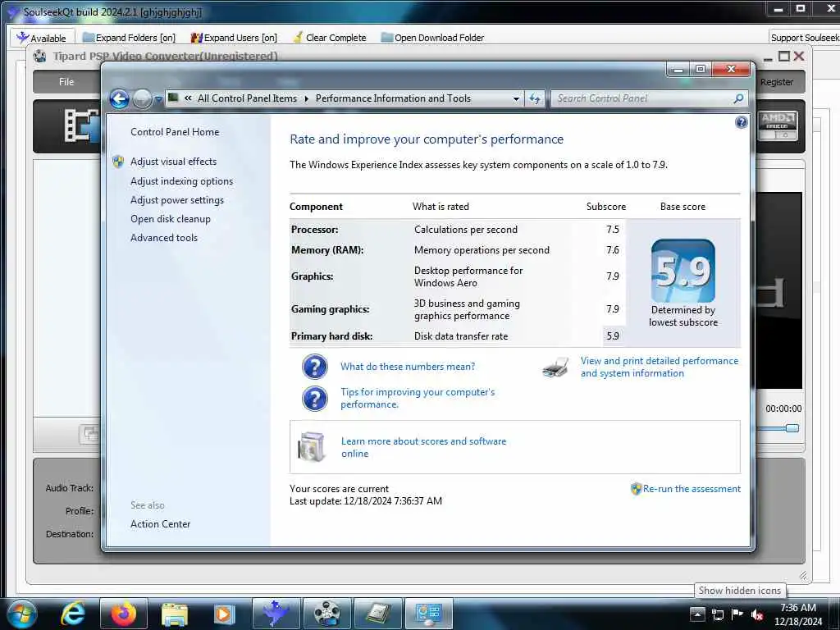This screenshot has height=630, width=840.
Task: Launch Open disk cleanup
Action: point(171,218)
